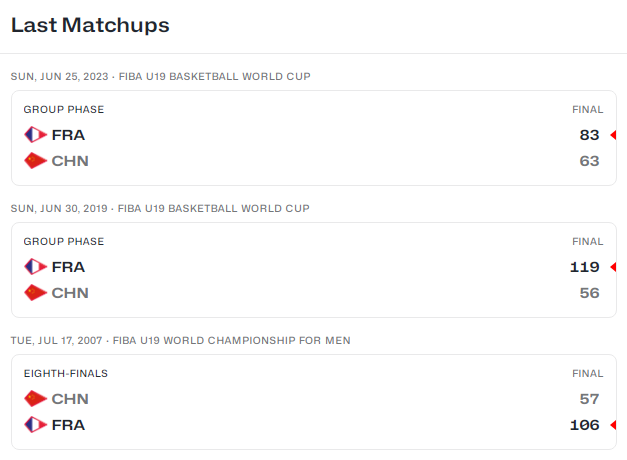Select CHN team name in 2023 matchup

pyautogui.click(x=70, y=161)
